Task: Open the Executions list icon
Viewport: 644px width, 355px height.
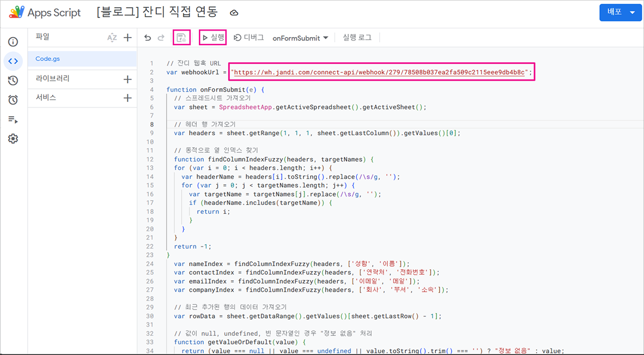Action: pos(13,119)
